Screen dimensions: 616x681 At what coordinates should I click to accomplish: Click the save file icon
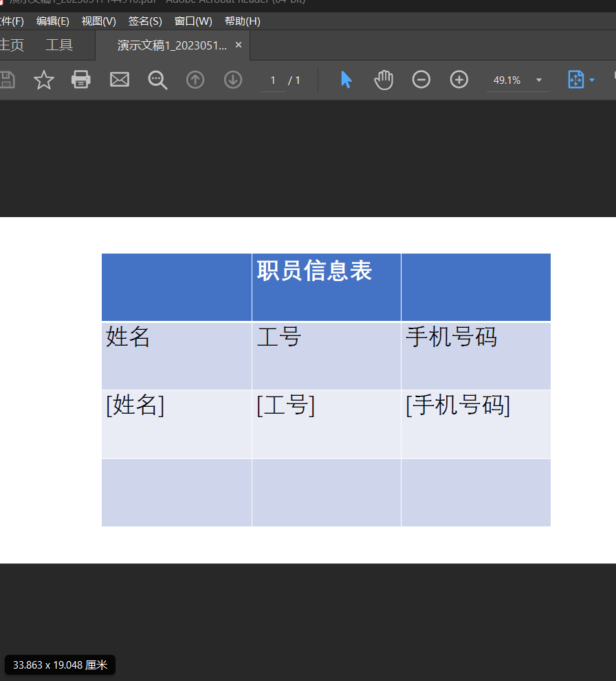[x=6, y=80]
